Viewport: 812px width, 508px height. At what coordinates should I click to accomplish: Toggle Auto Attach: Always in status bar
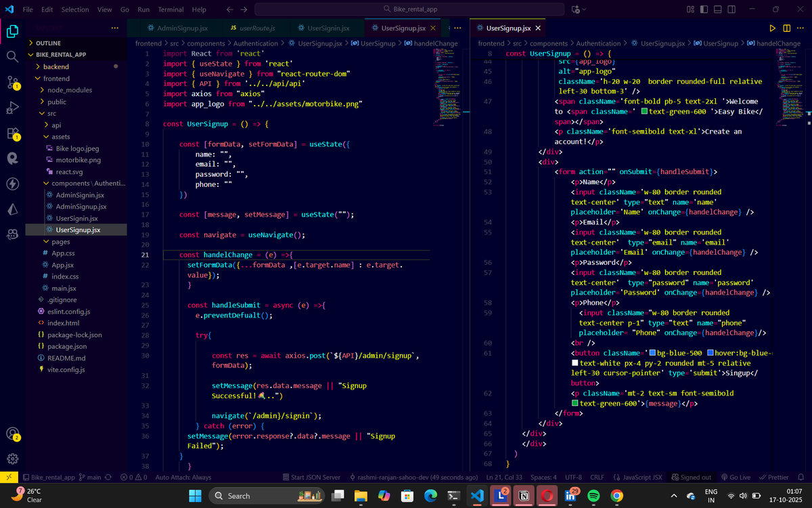tap(183, 478)
